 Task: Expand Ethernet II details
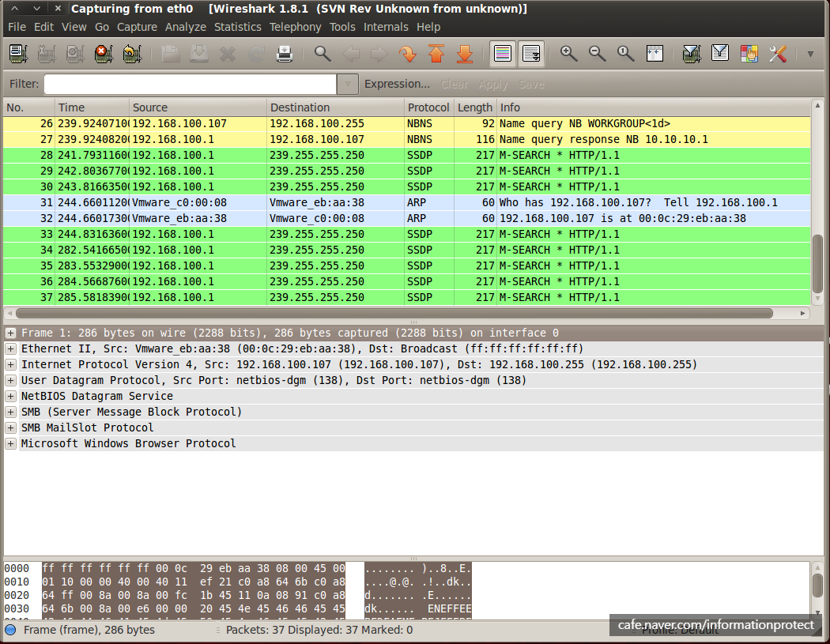click(x=10, y=348)
